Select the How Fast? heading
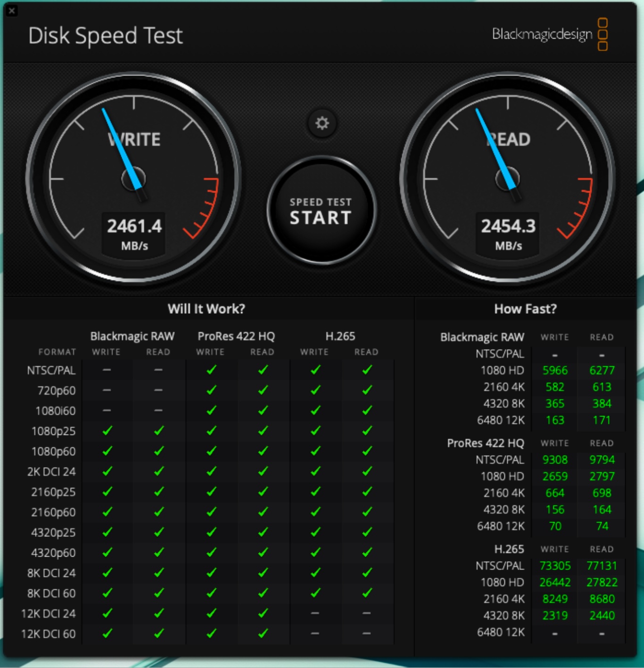The width and height of the screenshot is (644, 668). tap(525, 309)
